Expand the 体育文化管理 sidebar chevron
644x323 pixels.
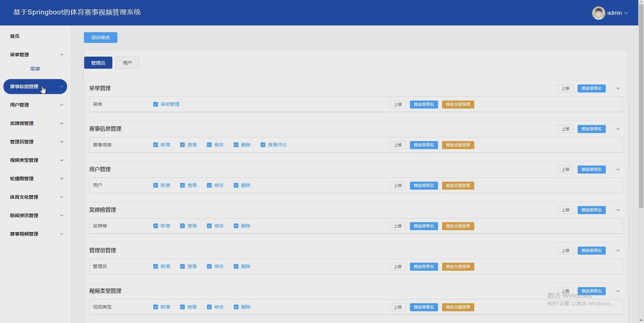point(62,197)
